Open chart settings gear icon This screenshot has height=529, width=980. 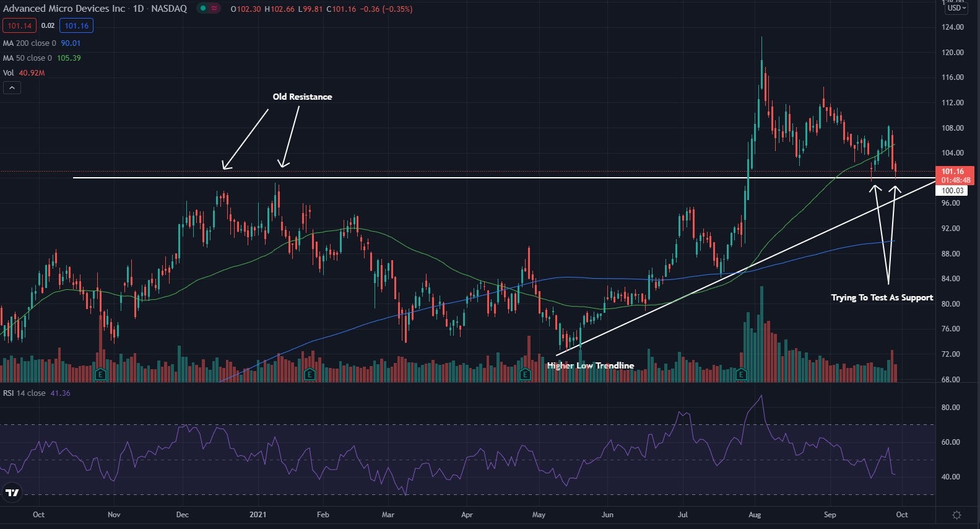click(956, 515)
